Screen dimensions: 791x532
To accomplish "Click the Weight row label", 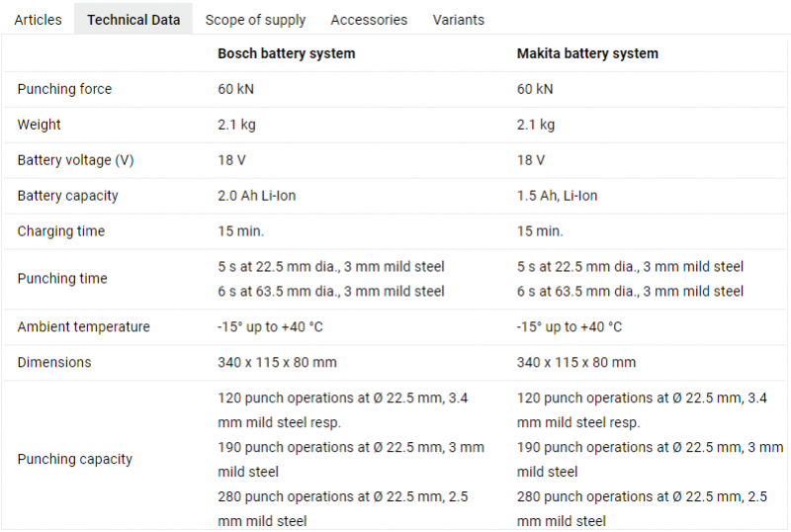I will 39,125.
